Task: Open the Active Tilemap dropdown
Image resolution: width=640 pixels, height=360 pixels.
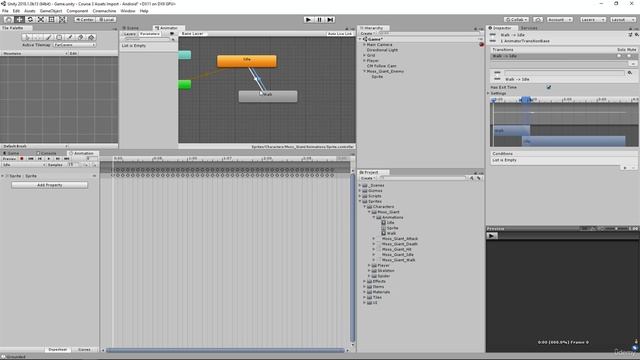Action: (74, 45)
